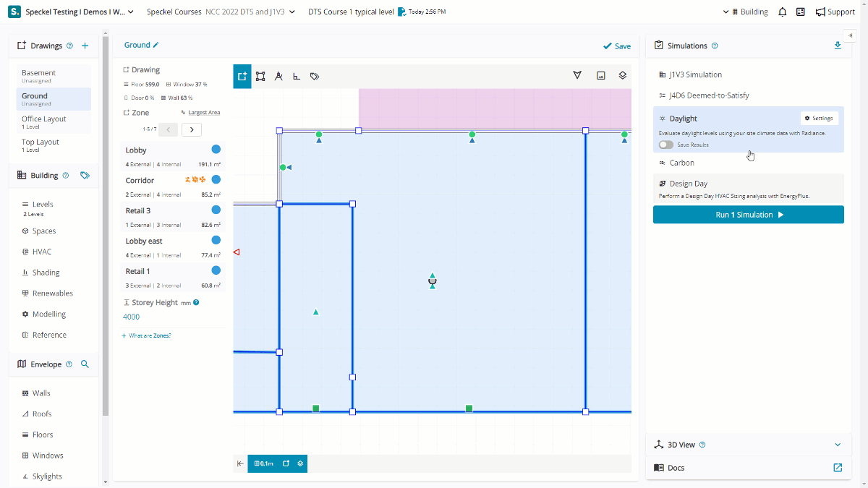Select the Office Layout drawing
868x488 pixels.
tap(54, 122)
